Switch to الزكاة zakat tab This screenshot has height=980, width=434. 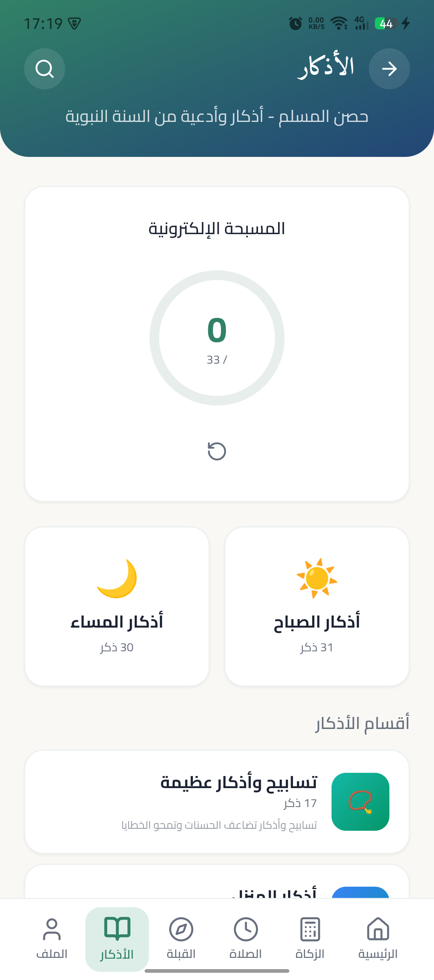pos(310,938)
